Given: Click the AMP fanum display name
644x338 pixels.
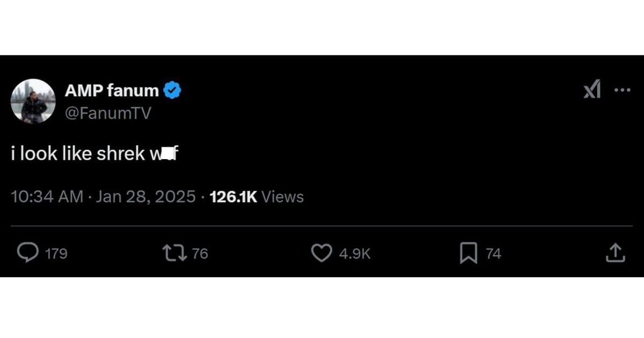Looking at the screenshot, I should coord(112,91).
